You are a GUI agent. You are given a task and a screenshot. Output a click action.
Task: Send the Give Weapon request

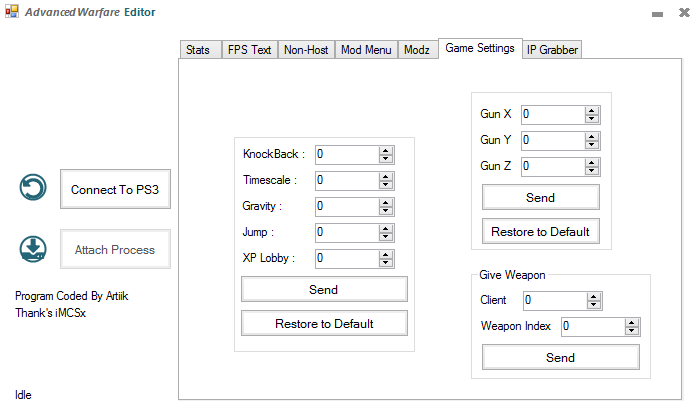[x=561, y=357]
